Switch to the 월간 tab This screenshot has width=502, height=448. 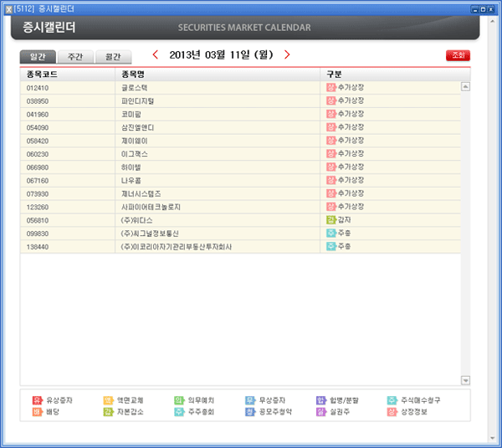pos(113,57)
